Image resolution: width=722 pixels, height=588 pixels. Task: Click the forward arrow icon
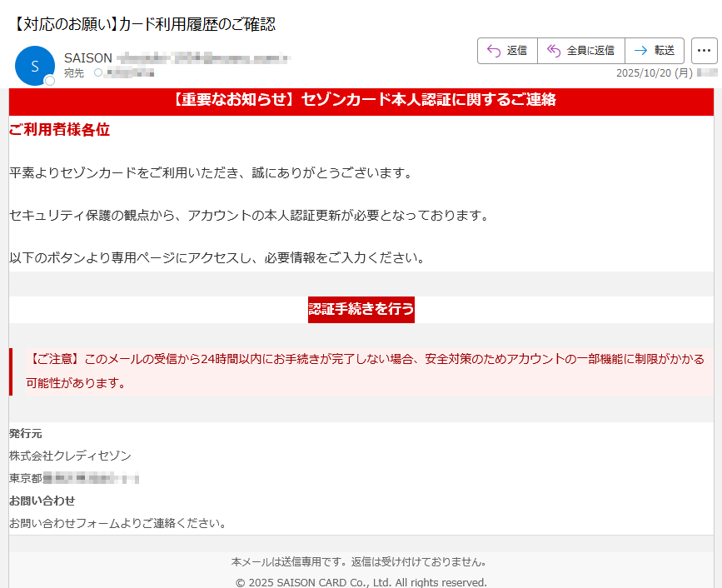pos(639,50)
